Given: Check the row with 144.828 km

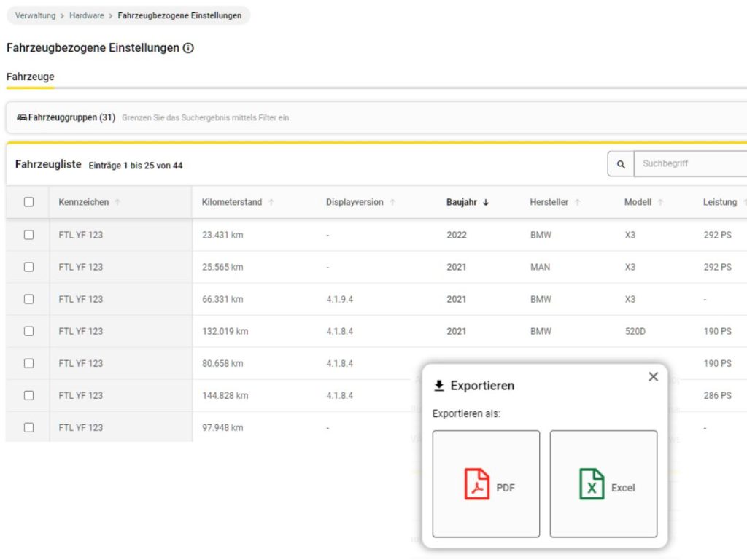Looking at the screenshot, I should click(x=28, y=395).
